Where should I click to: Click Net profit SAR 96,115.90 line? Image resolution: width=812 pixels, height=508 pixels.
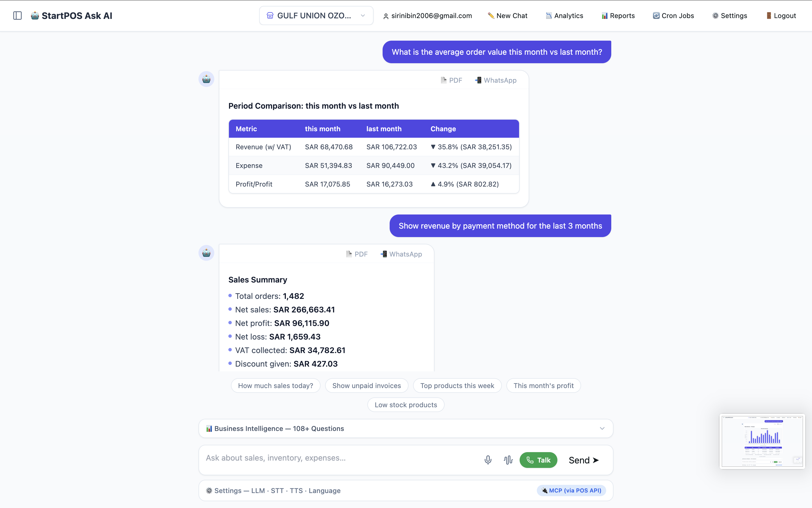tap(282, 323)
